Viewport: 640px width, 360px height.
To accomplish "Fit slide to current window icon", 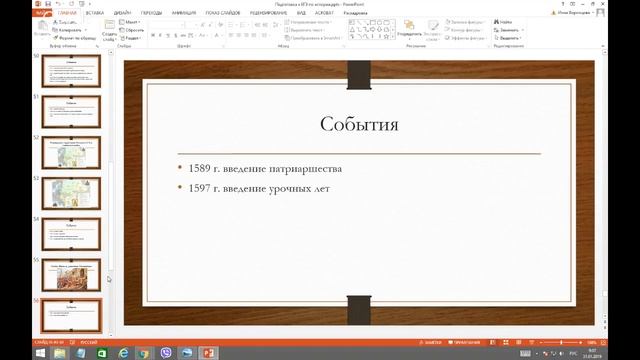I will (603, 342).
